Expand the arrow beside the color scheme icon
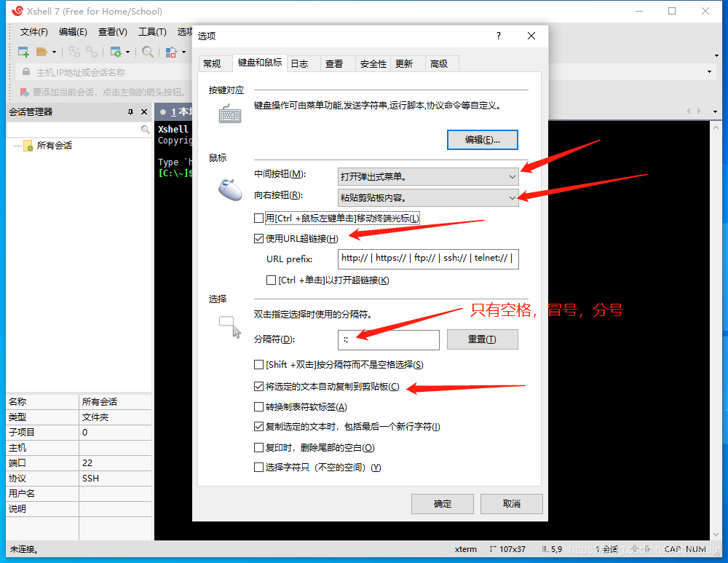This screenshot has height=563, width=728. [184, 52]
